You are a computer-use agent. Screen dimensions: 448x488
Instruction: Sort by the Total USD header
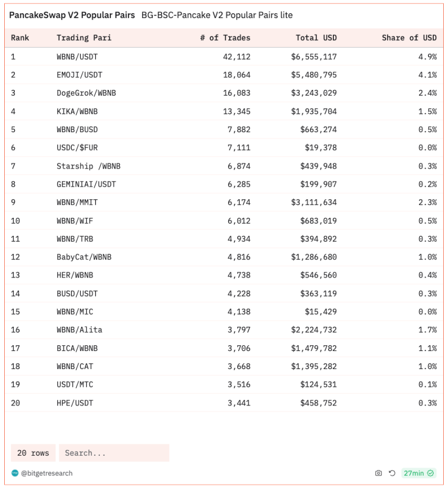point(316,38)
